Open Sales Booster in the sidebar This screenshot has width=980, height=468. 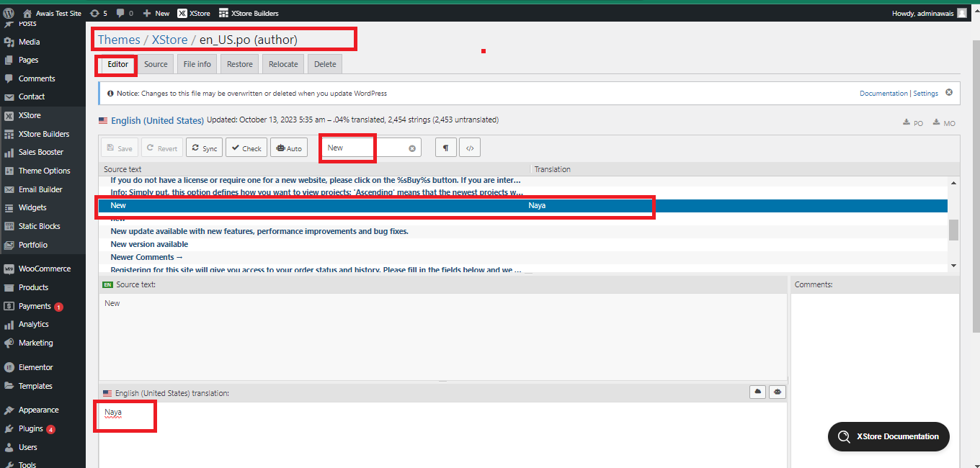tap(43, 152)
